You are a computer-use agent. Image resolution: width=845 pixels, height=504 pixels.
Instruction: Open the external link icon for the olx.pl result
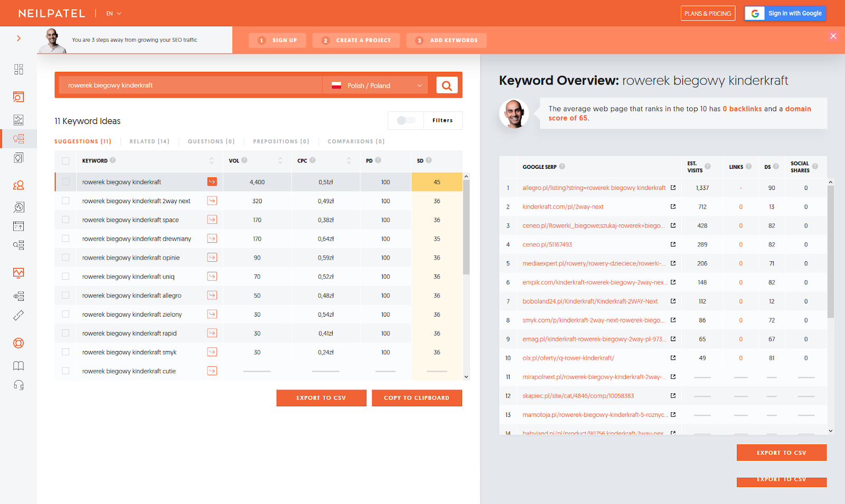pyautogui.click(x=673, y=358)
